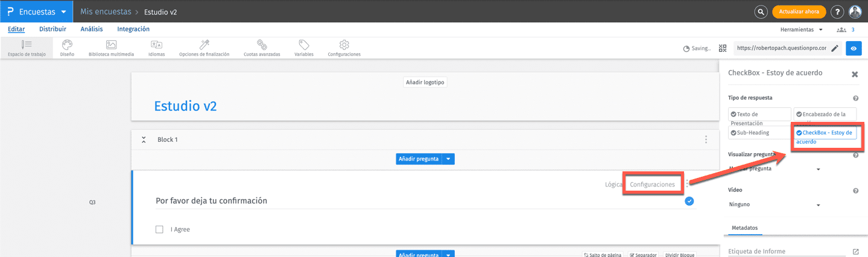Open Opciones de finalización
The width and height of the screenshot is (868, 257).
click(204, 48)
